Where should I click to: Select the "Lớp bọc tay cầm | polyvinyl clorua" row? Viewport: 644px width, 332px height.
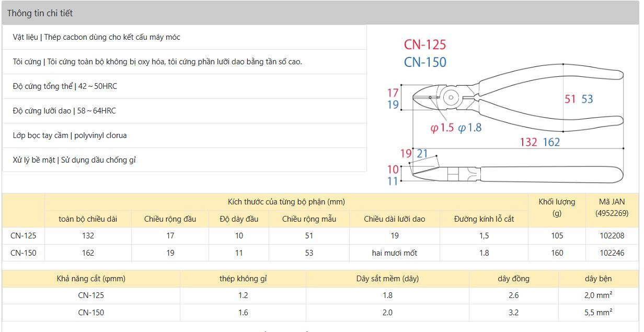click(x=184, y=135)
